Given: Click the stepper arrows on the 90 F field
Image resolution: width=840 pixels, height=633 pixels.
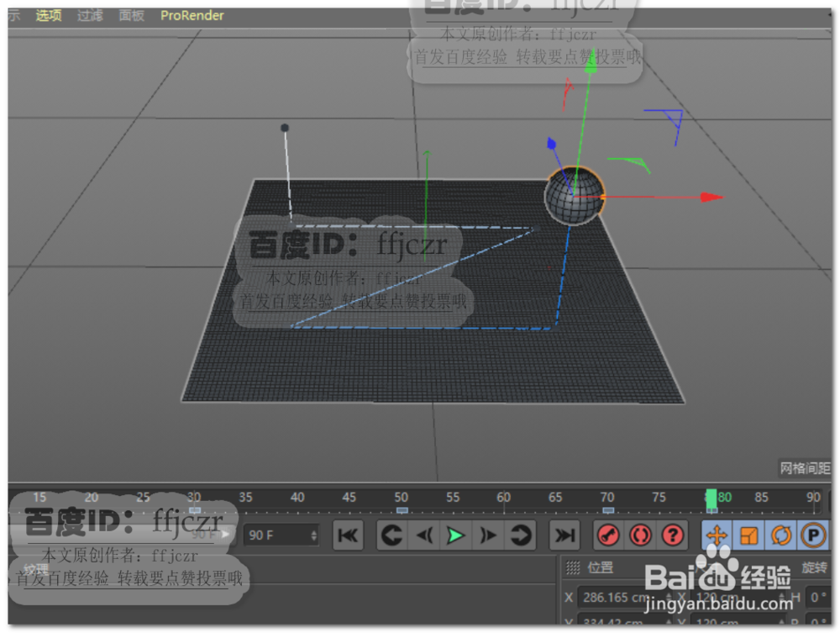Looking at the screenshot, I should 314,535.
